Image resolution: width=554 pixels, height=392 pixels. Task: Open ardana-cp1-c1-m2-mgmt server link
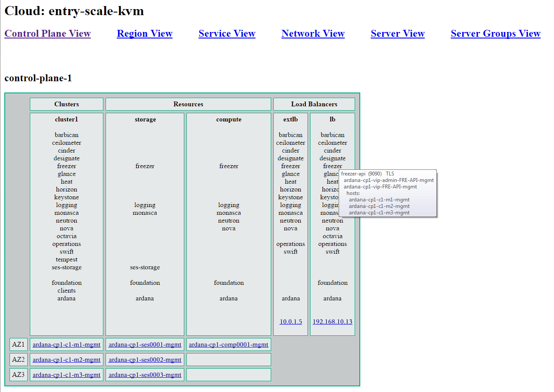[67, 360]
